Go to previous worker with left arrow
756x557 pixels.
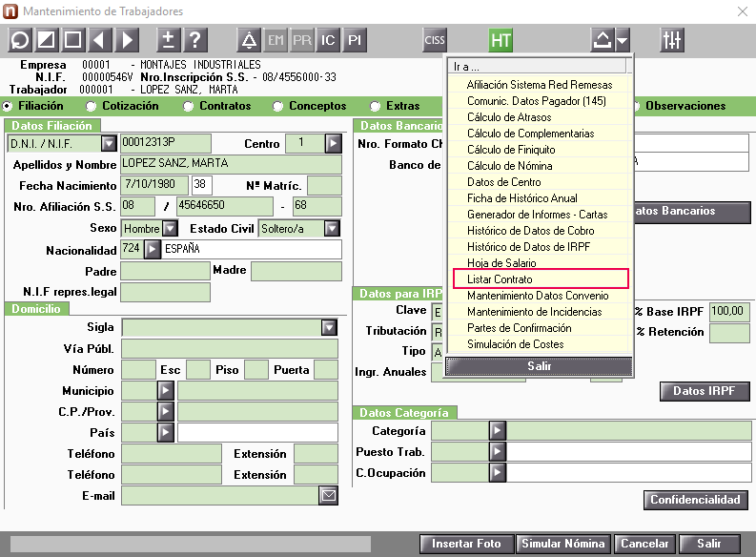coord(100,40)
